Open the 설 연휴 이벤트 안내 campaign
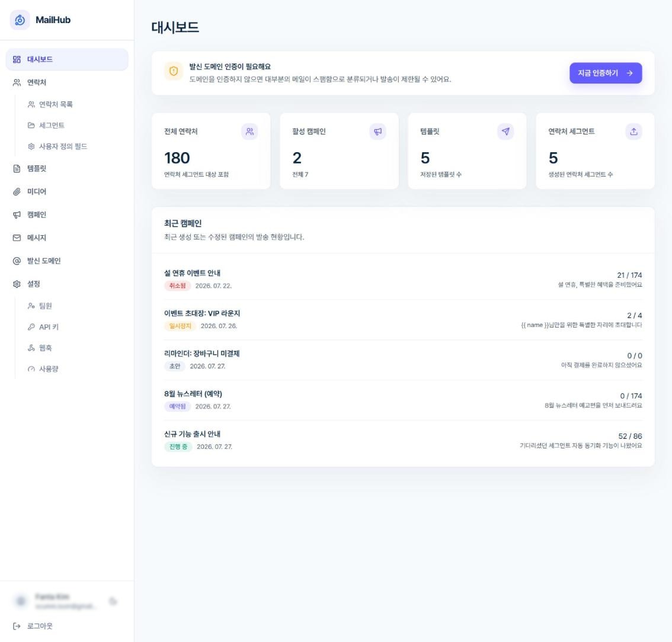Screen dimensions: 672x642 pos(403,280)
